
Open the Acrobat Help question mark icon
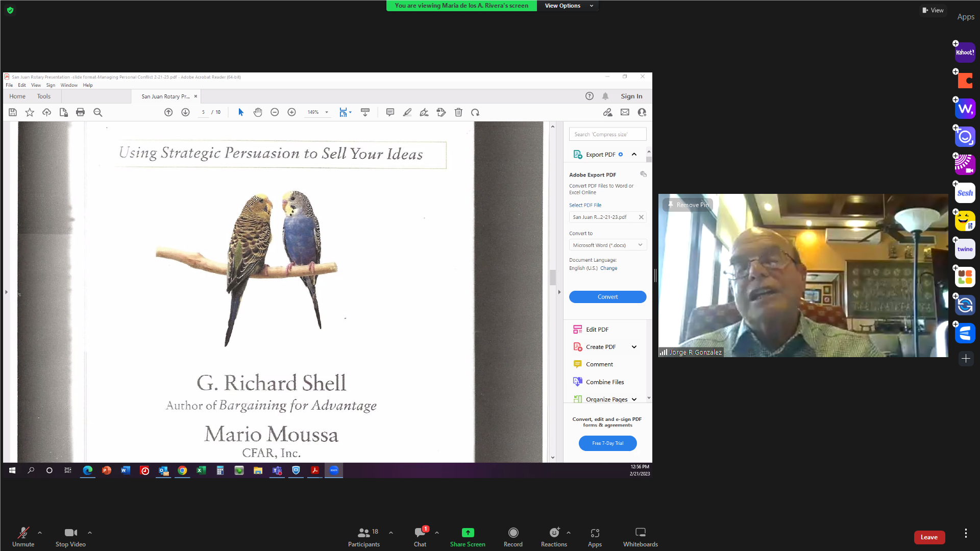590,96
